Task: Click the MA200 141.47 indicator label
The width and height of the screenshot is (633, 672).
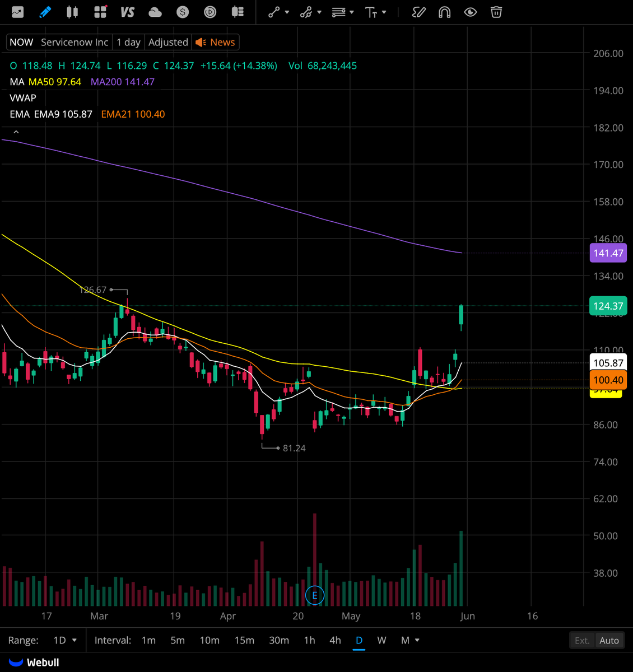Action: coord(123,82)
